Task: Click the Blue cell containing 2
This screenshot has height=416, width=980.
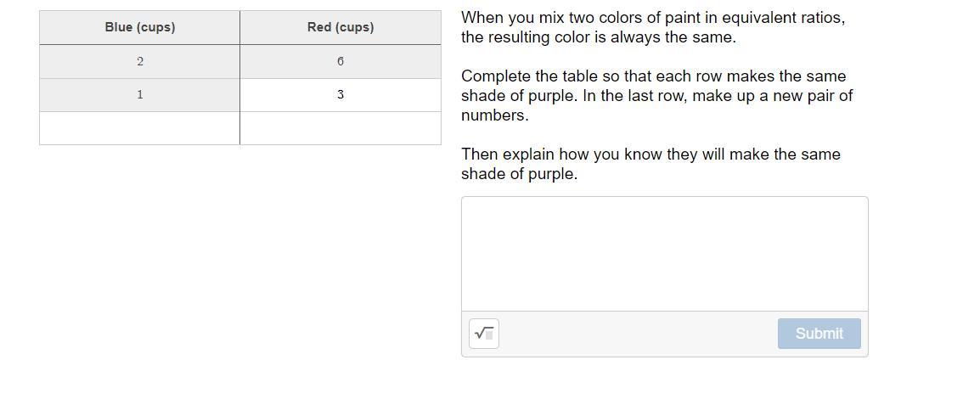Action: coord(139,61)
